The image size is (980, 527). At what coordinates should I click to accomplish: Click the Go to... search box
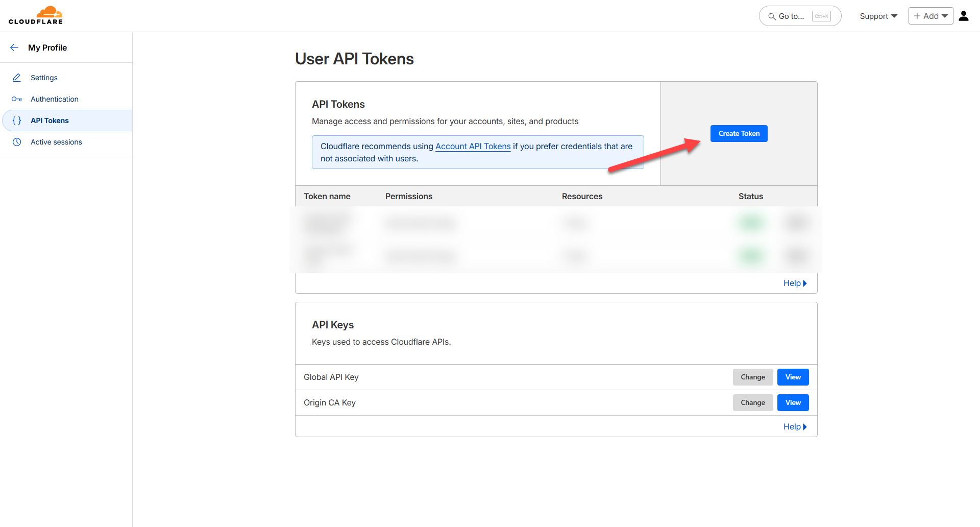pos(799,16)
